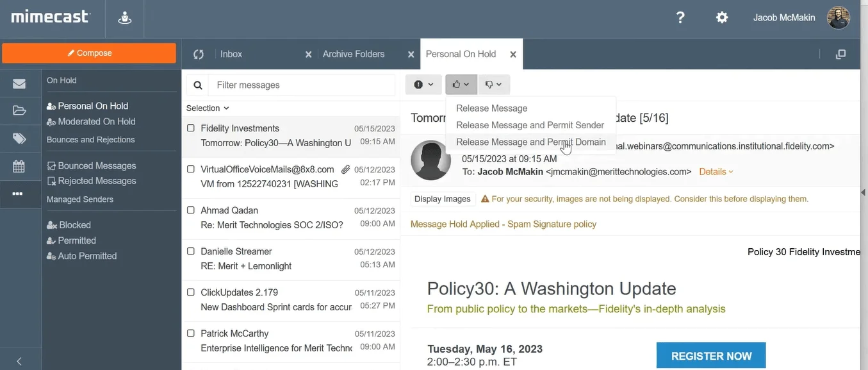Click the orange Compose button
The width and height of the screenshot is (868, 370).
pos(89,53)
